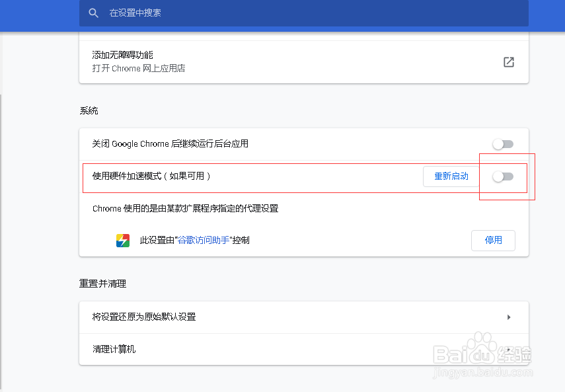Image resolution: width=565 pixels, height=392 pixels.
Task: Select the 将设置还原为原始默认设置 row label
Action: tap(144, 317)
